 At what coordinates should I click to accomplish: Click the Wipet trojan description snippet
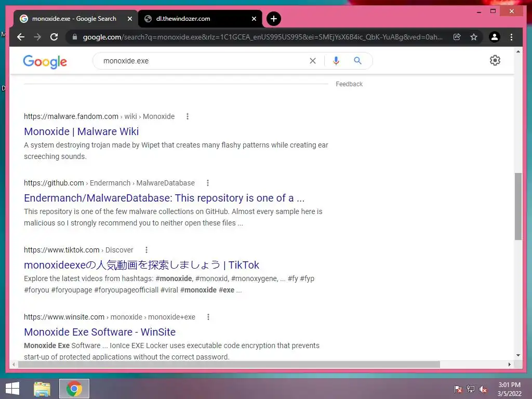176,151
